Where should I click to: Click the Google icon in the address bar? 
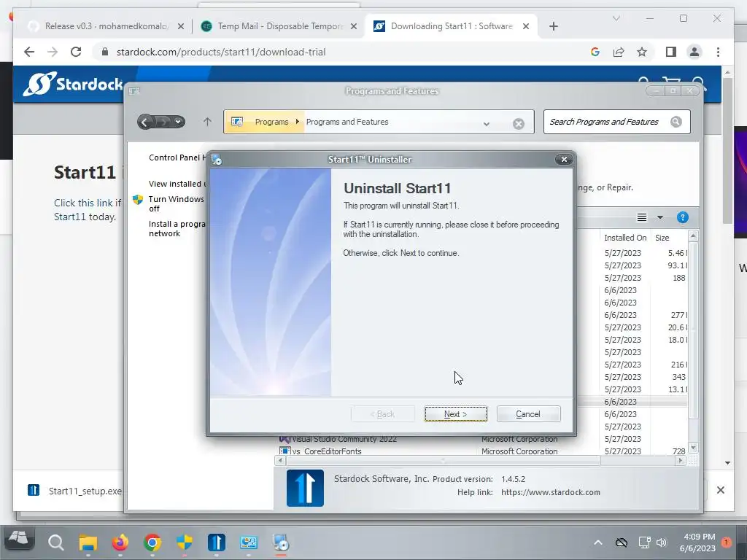tap(595, 52)
